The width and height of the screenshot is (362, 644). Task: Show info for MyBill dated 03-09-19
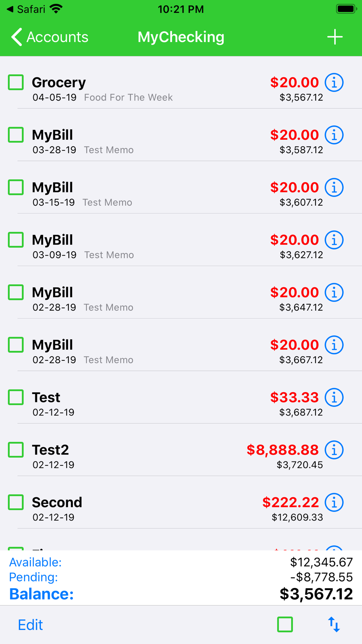(x=334, y=240)
